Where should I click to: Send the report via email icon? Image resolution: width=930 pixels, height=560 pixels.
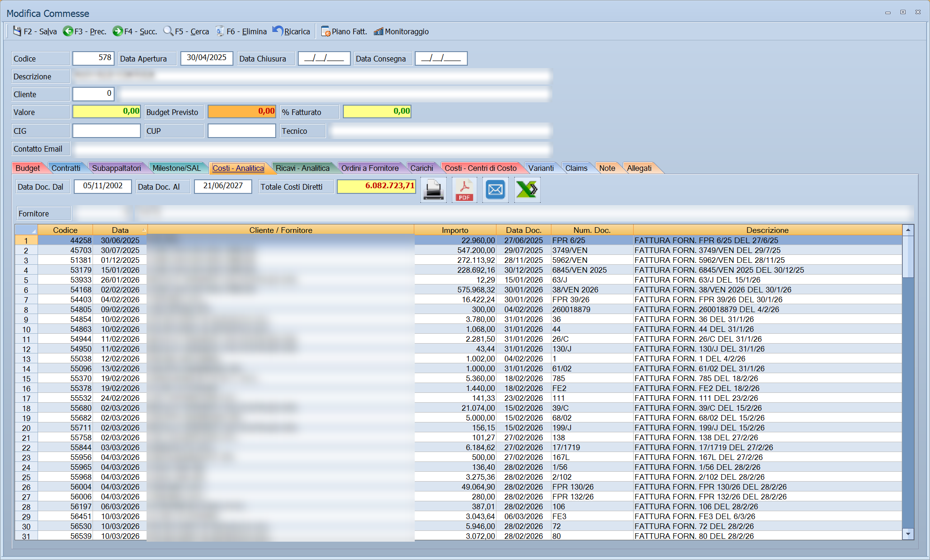click(496, 190)
